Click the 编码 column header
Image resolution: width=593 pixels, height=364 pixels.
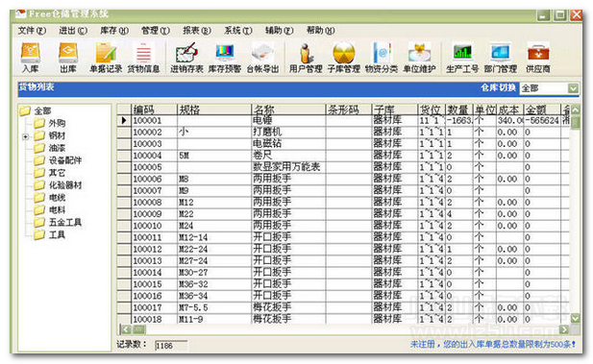click(154, 109)
